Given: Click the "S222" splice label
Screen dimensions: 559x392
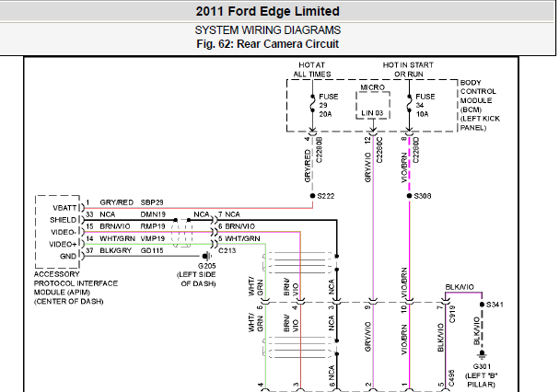Looking at the screenshot, I should coord(326,196).
